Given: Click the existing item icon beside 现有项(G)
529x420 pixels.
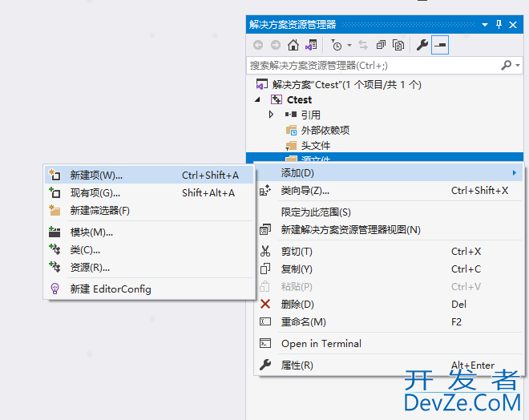Looking at the screenshot, I should [x=55, y=192].
